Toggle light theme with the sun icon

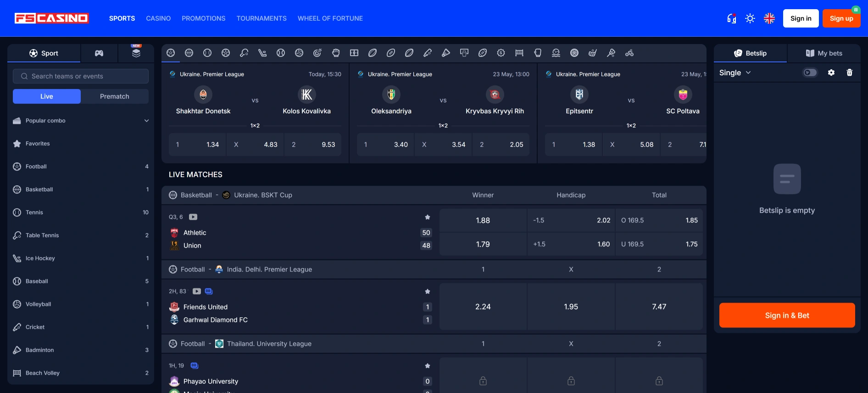(750, 18)
